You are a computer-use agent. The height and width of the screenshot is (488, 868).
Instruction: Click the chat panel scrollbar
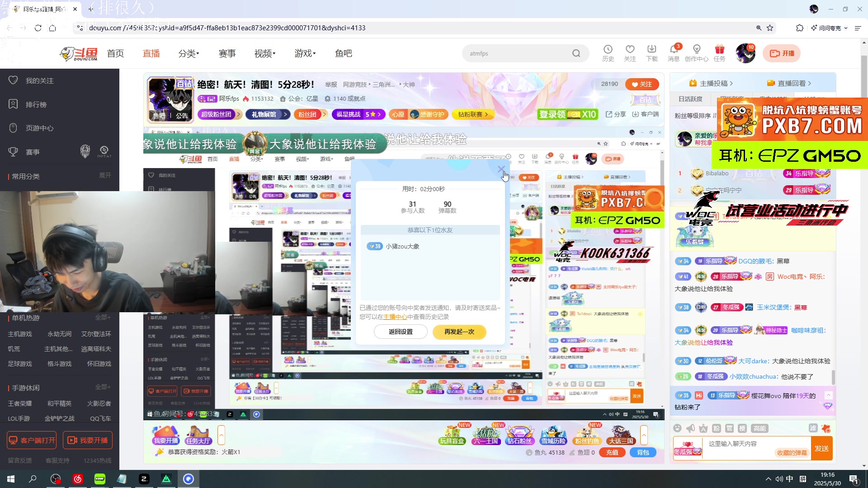[833, 377]
